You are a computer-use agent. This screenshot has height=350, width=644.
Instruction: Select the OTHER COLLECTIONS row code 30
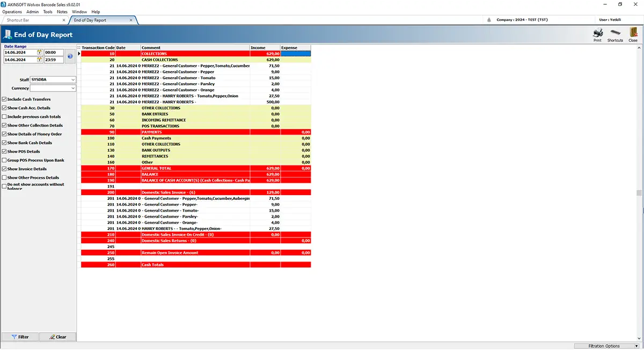pos(196,108)
